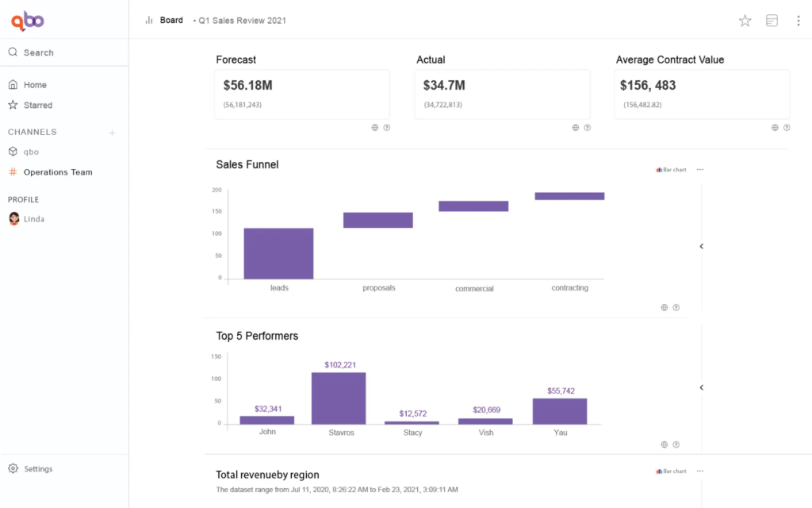Select the Operations Team channel

click(57, 172)
